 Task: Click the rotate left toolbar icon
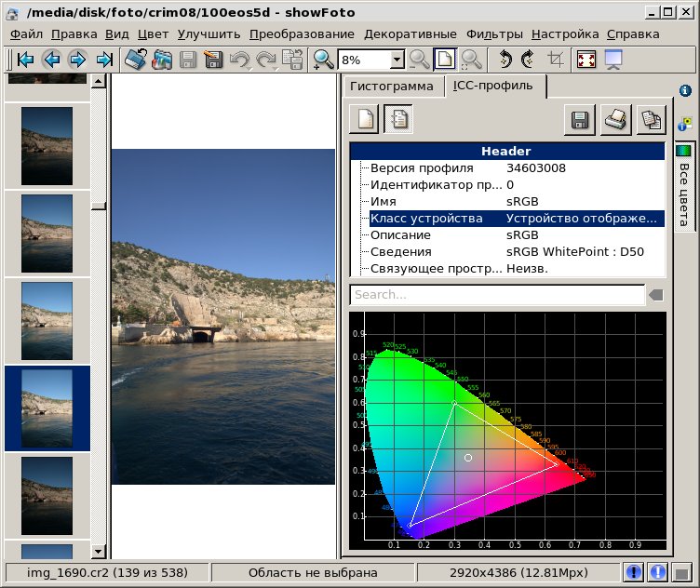tap(505, 60)
